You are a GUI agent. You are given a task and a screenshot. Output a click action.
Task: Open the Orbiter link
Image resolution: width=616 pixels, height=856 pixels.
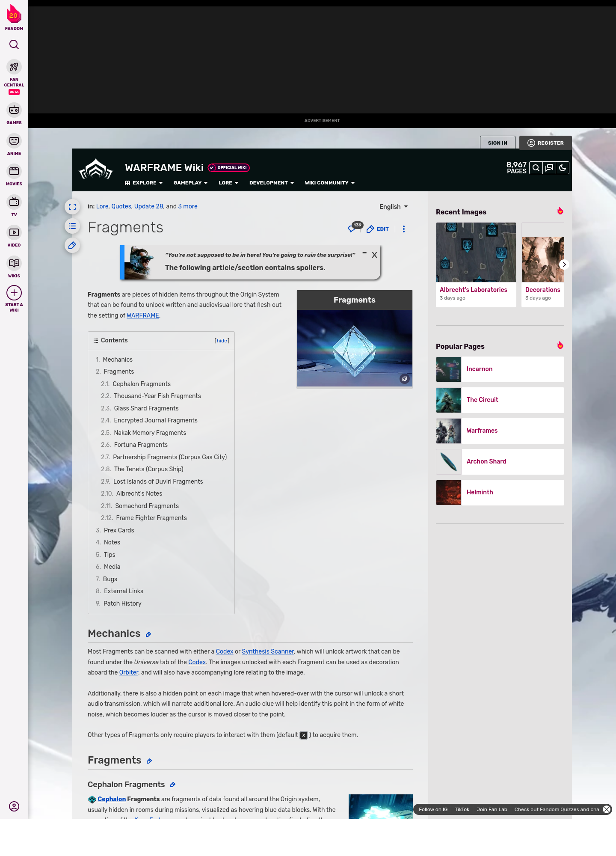[129, 672]
